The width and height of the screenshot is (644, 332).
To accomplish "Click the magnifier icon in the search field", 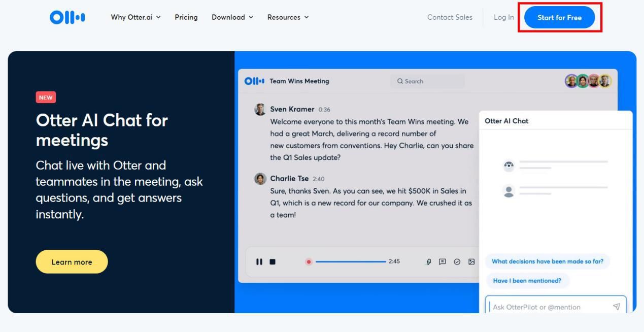I will click(x=400, y=81).
